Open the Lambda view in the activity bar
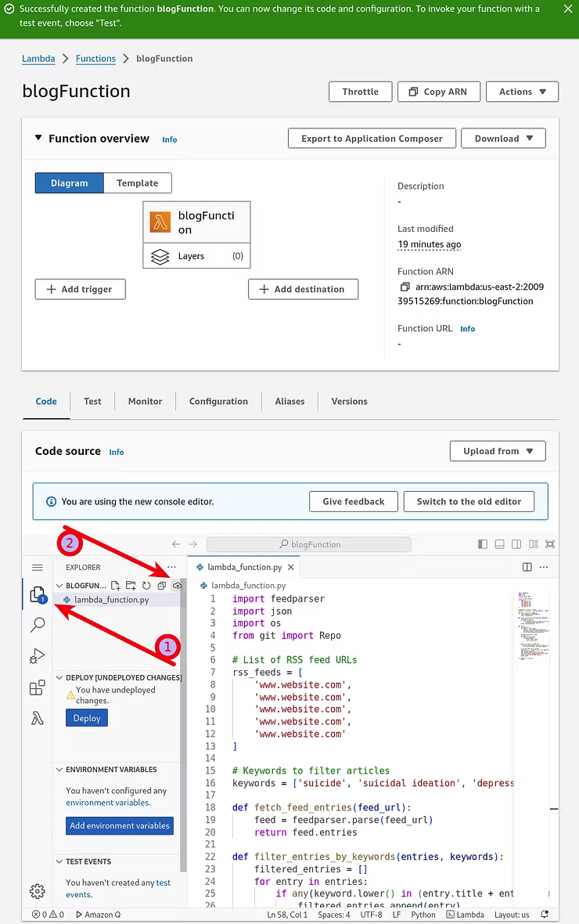 (x=38, y=718)
